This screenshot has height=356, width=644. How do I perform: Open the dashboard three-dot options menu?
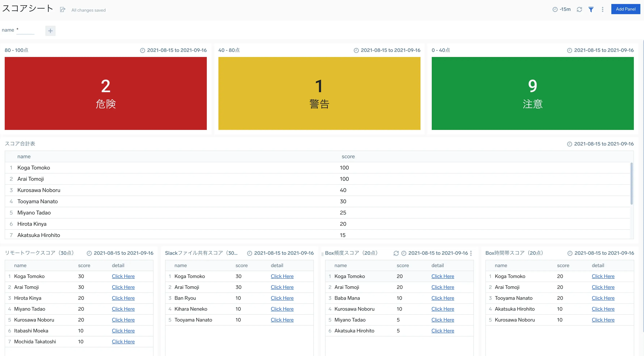pyautogui.click(x=602, y=9)
